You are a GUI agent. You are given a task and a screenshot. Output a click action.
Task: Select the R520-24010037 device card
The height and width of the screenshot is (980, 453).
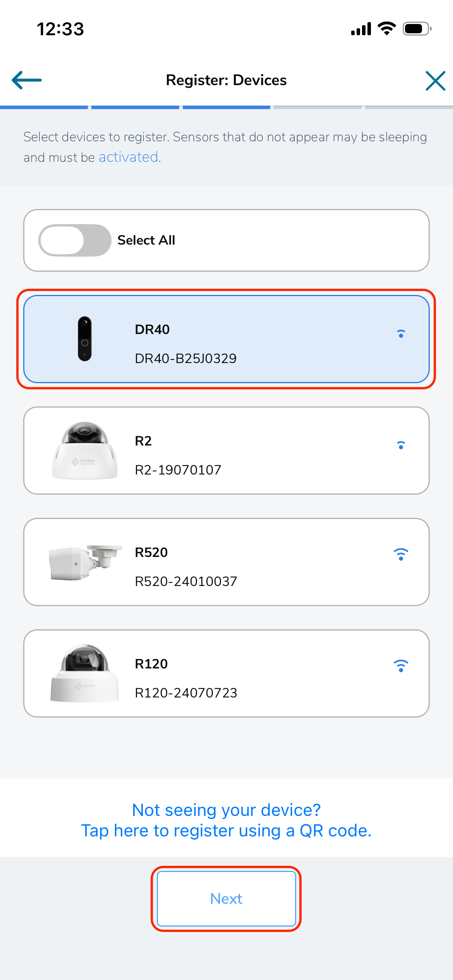226,562
